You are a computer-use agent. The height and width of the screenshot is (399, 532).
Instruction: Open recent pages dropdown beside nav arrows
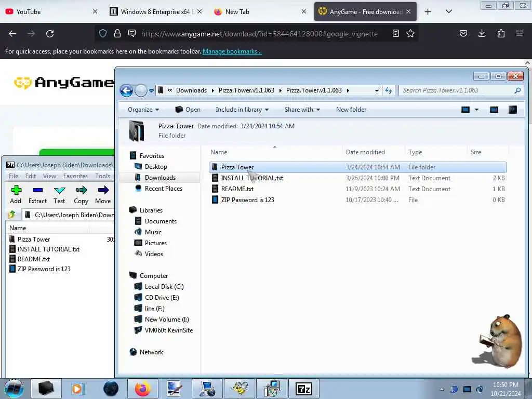pyautogui.click(x=151, y=90)
